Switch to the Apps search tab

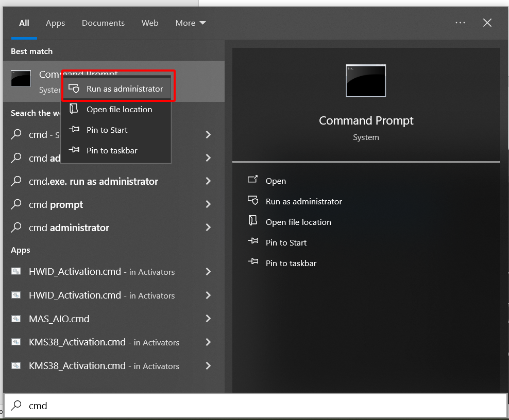[x=55, y=23]
